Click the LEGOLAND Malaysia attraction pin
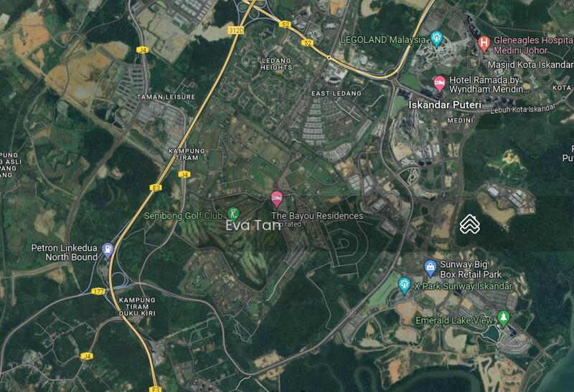The image size is (574, 392). 436,39
